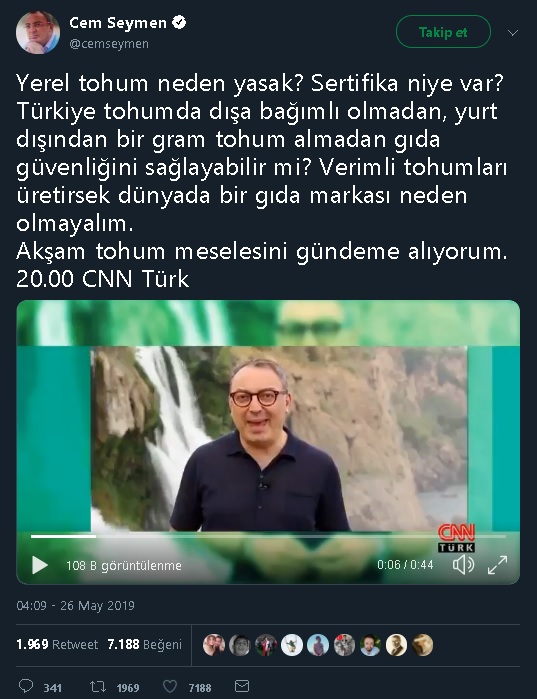Viewport: 537px width, 699px height.
Task: Open the tweet options chevron dropdown
Action: [513, 33]
